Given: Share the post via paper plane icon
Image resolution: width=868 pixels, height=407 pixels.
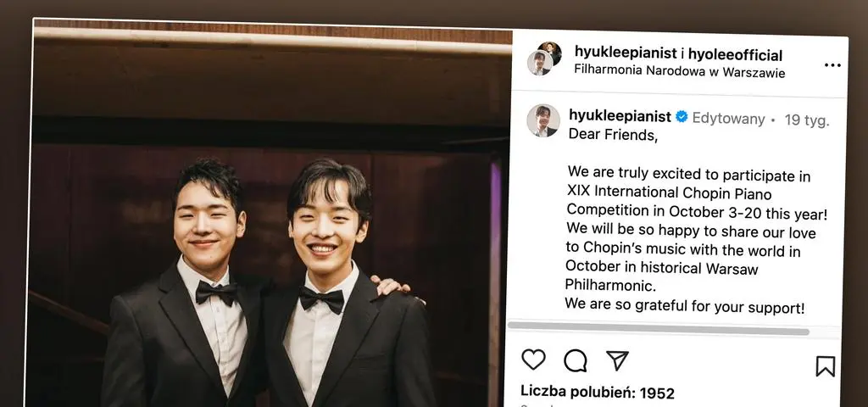Looking at the screenshot, I should click(x=617, y=360).
